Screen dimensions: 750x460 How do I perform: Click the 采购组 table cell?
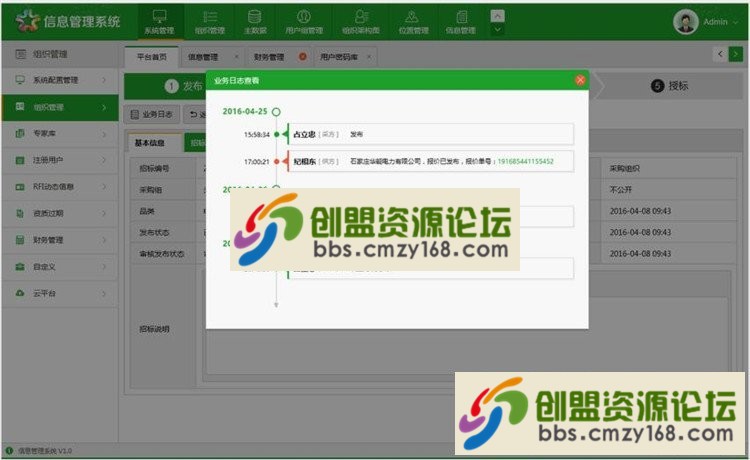[163, 190]
